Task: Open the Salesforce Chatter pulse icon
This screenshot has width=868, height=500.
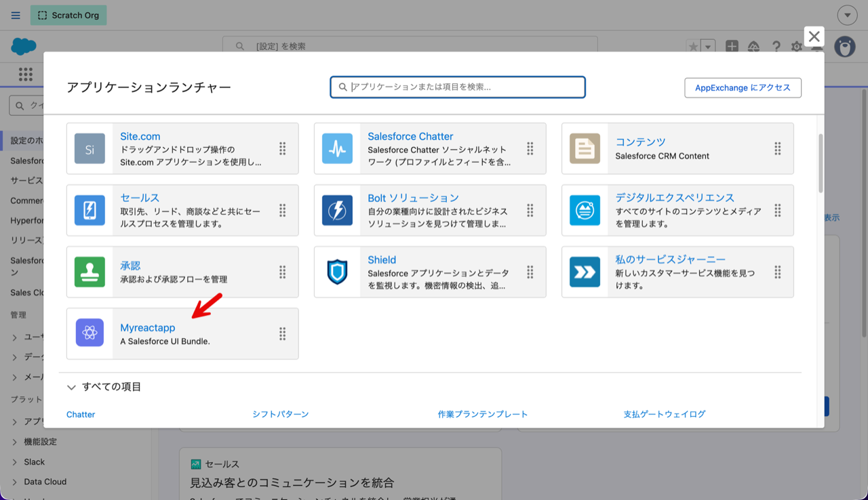Action: pos(337,148)
